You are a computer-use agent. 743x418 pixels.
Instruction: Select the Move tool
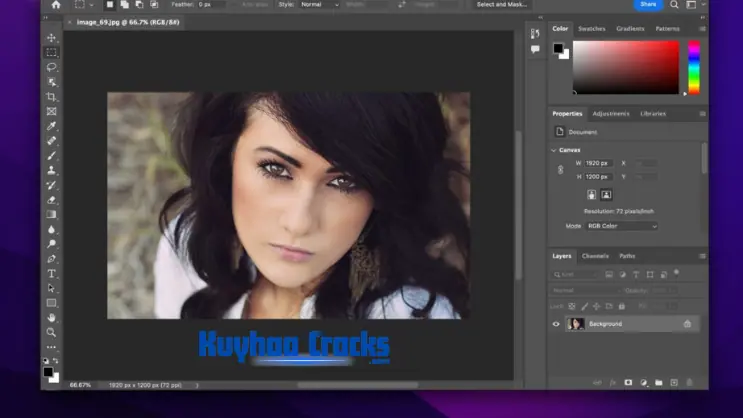[52, 38]
